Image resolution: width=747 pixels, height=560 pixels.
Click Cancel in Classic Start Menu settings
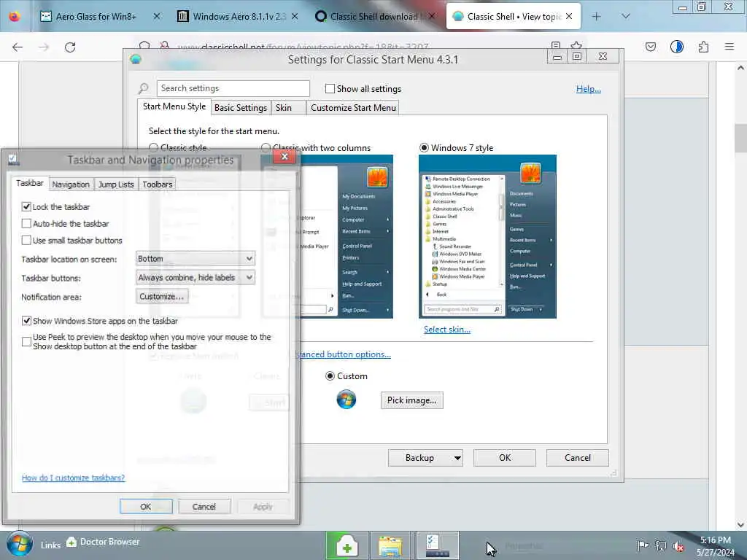(578, 458)
